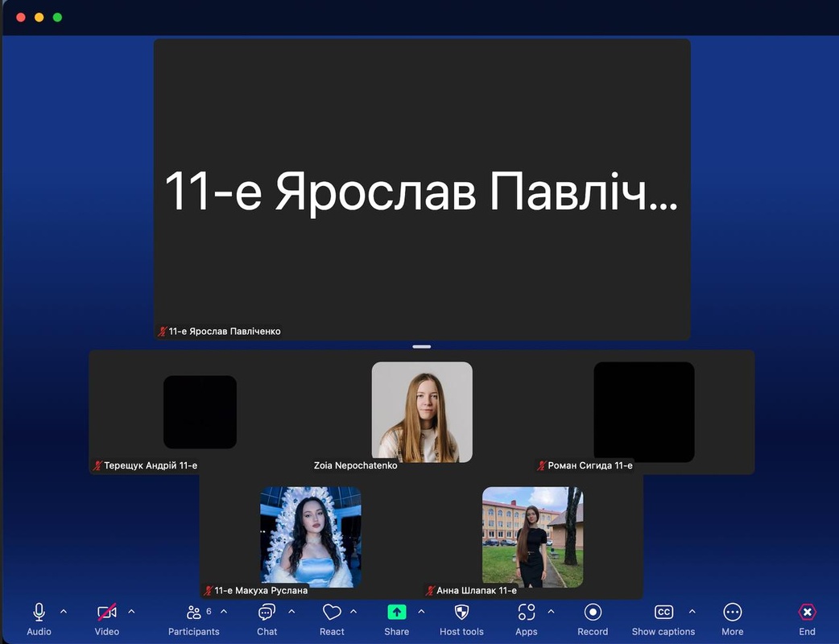Open the More options menu

point(732,613)
